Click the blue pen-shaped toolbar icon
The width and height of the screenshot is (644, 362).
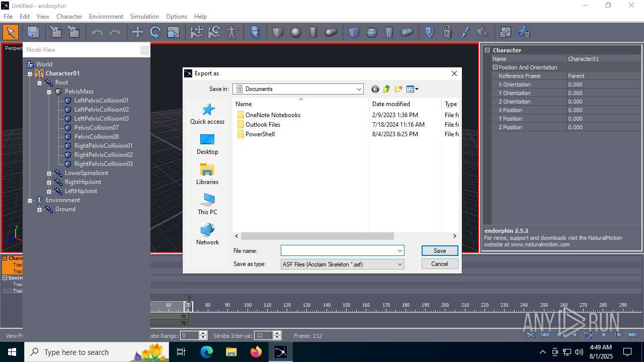(x=465, y=33)
